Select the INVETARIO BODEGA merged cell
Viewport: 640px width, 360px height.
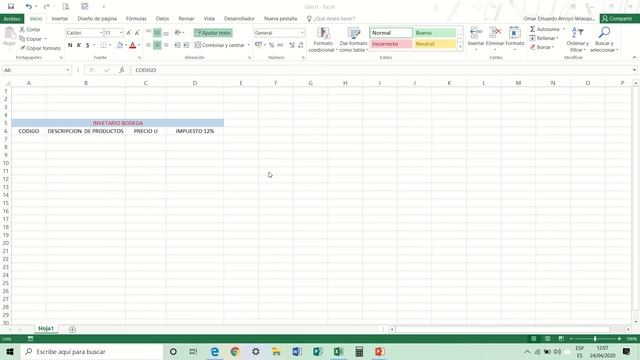118,123
